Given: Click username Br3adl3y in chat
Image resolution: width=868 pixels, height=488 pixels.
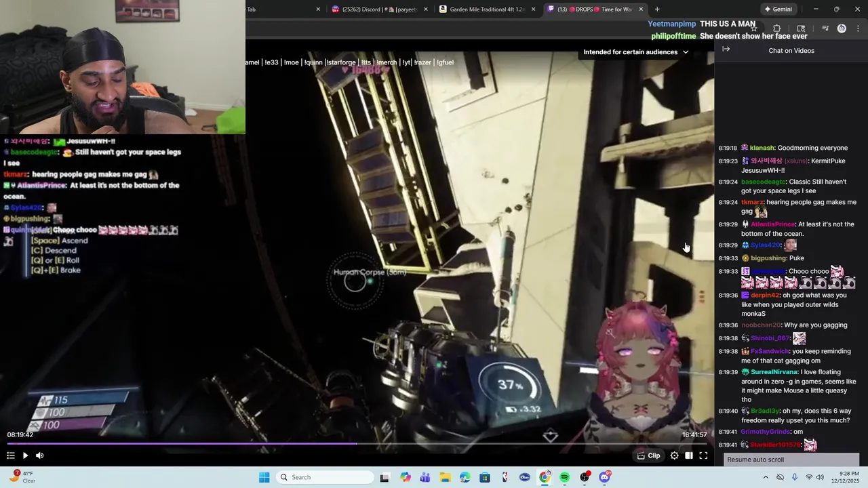Looking at the screenshot, I should [766, 411].
